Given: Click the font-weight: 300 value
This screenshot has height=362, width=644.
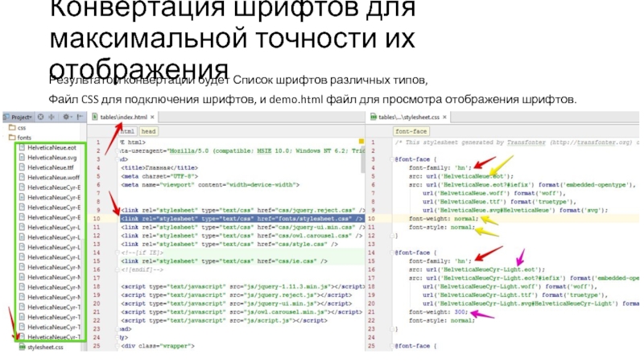Looking at the screenshot, I should (x=460, y=312).
